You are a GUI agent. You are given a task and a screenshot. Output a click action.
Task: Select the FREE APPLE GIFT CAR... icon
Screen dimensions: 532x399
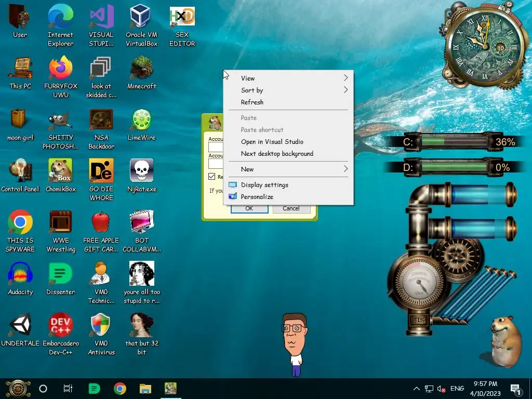click(101, 231)
